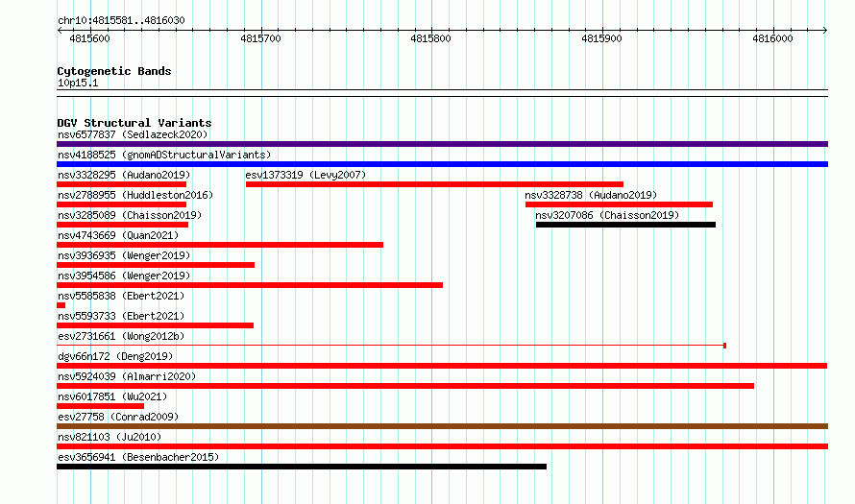Select red bar under nsv3285089

point(123,225)
